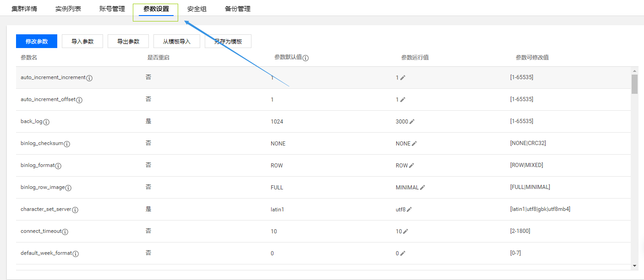Click allowed values [latin1|utf8|gbk|utf8mb4]
This screenshot has width=644, height=280.
[540, 209]
